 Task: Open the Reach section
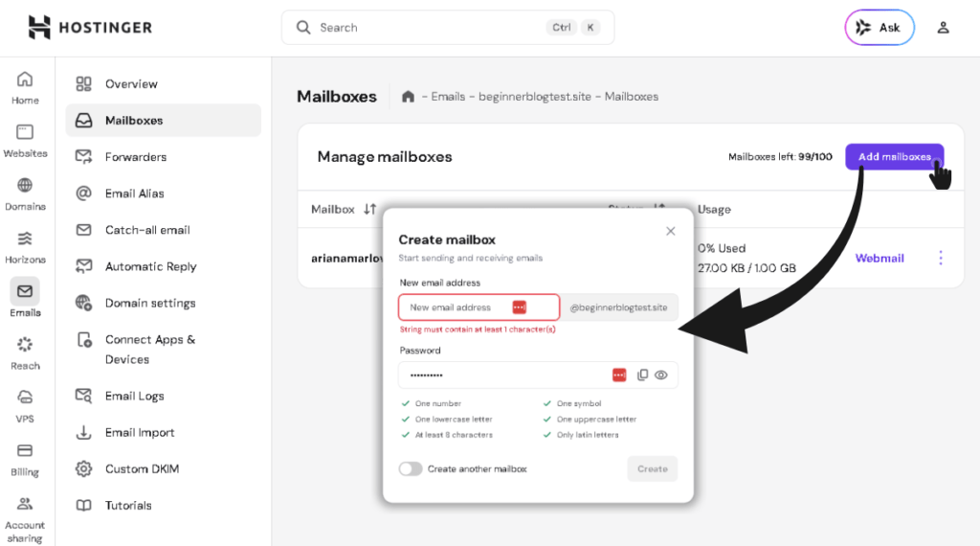(x=25, y=354)
